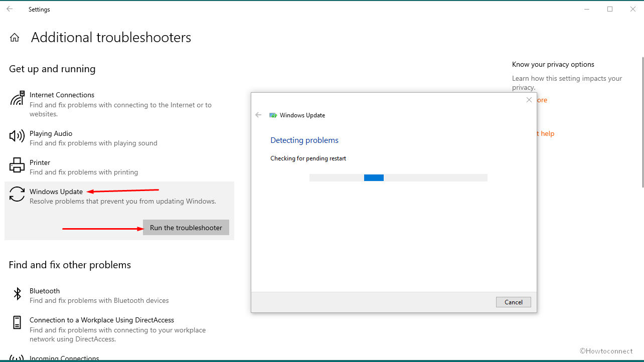This screenshot has width=644, height=362.
Task: Minimize the Settings window
Action: 587,9
